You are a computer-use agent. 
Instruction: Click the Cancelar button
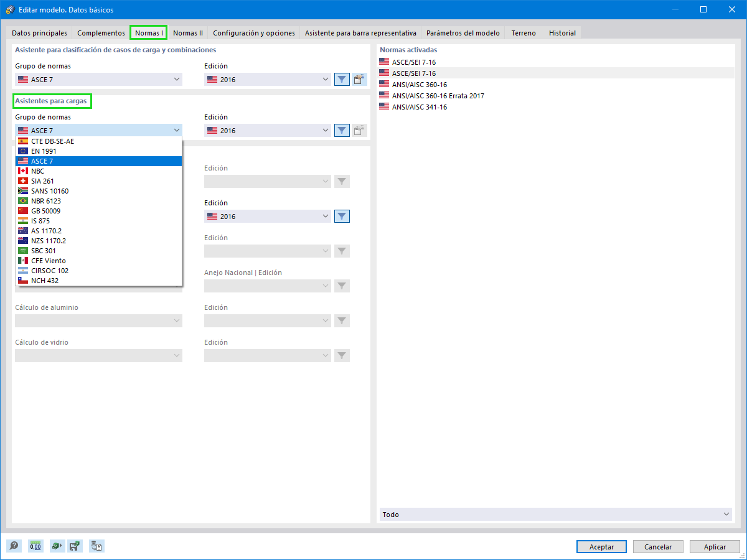point(658,546)
